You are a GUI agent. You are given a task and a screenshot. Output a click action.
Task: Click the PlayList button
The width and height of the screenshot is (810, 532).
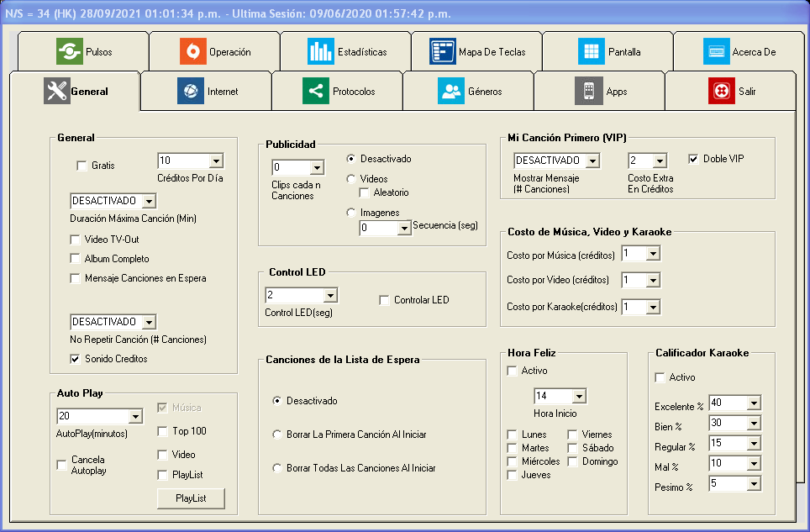pos(191,498)
